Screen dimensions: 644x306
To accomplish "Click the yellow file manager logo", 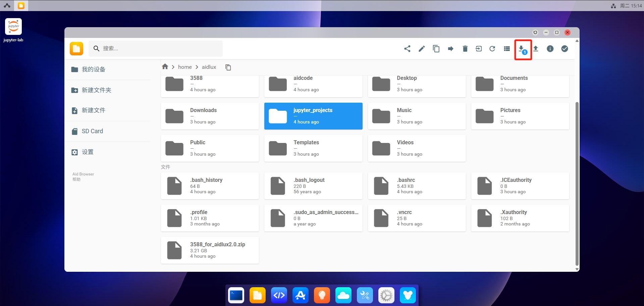I will pyautogui.click(x=76, y=49).
